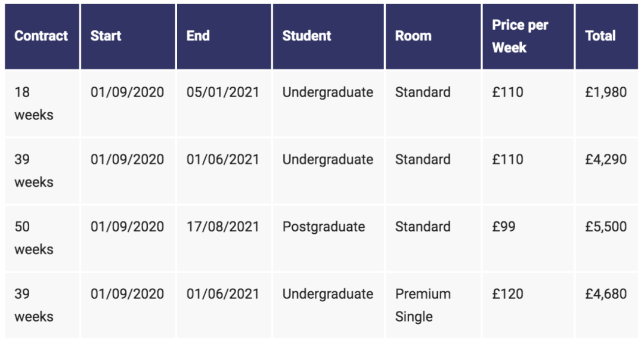The image size is (644, 343).
Task: Click the 05/01/2021 end date
Action: coord(222,92)
